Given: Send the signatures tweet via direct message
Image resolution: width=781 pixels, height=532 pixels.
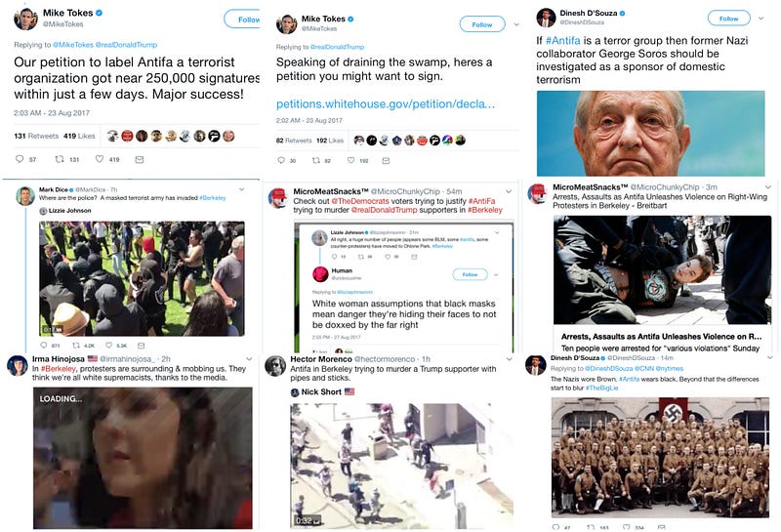Looking at the screenshot, I should click(140, 159).
